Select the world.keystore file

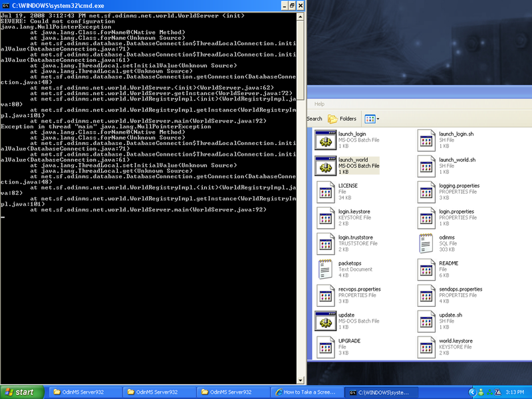click(x=427, y=347)
